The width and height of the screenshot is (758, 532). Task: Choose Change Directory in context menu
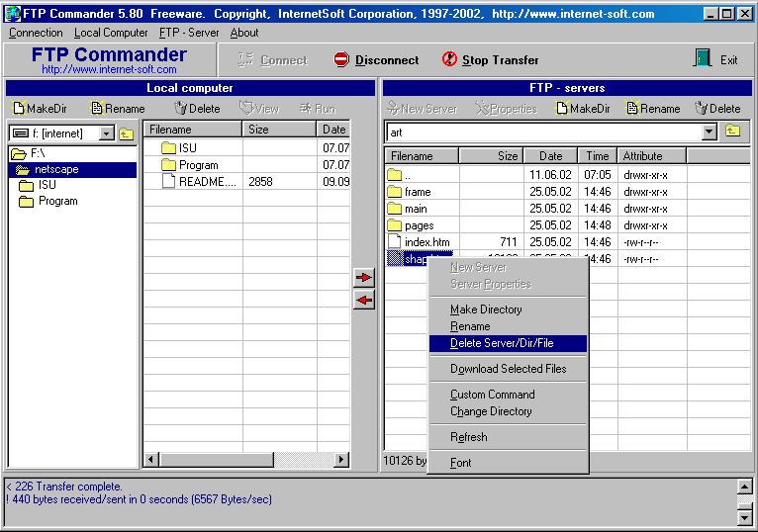508,411
